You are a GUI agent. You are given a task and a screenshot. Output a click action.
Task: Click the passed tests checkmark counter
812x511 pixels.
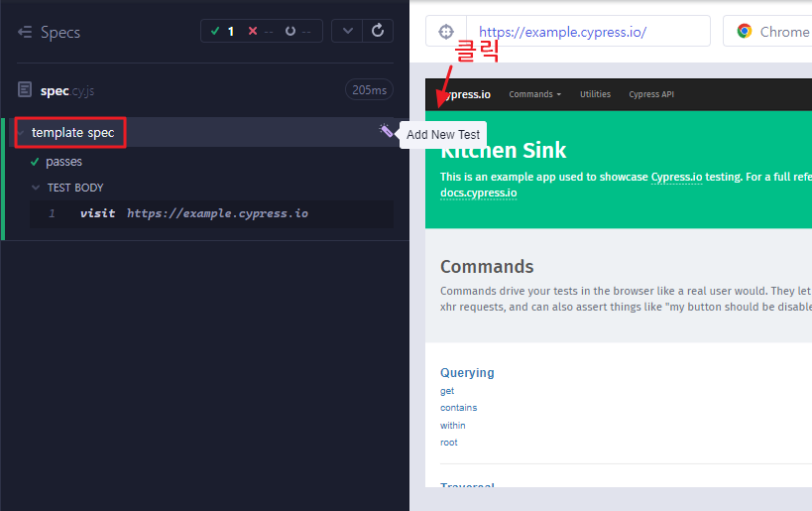223,31
